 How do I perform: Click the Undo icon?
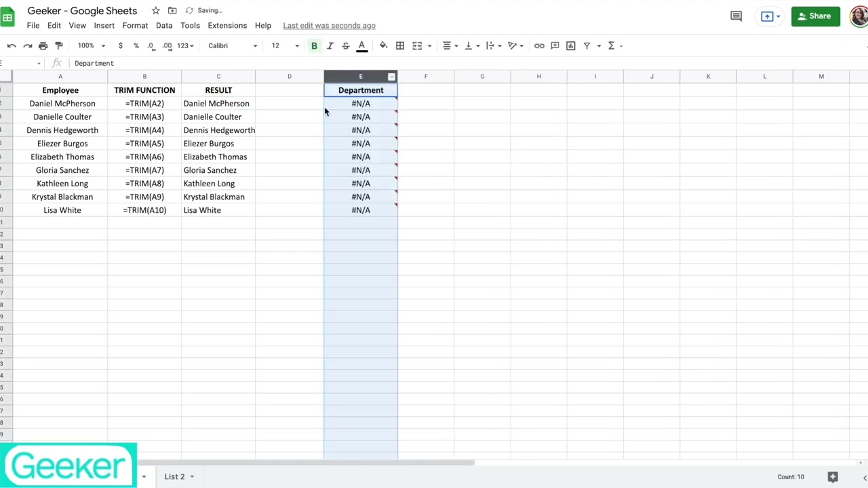pos(12,45)
